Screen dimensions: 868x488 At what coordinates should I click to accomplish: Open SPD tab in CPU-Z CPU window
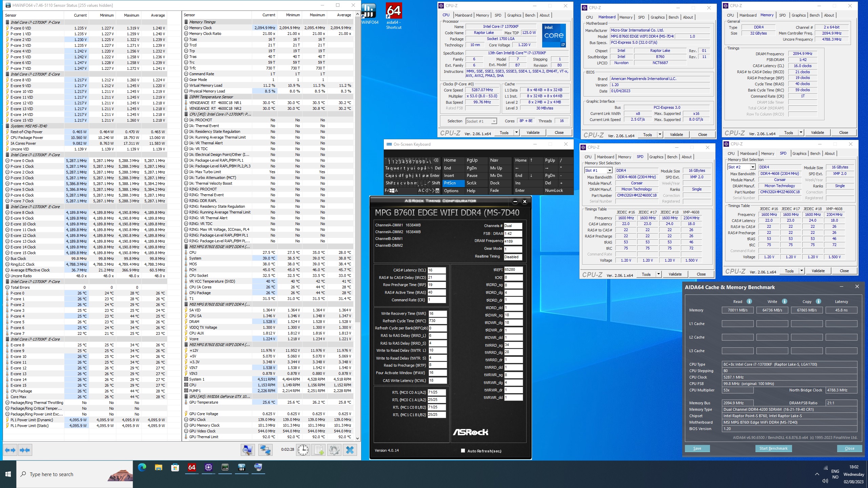(x=498, y=15)
